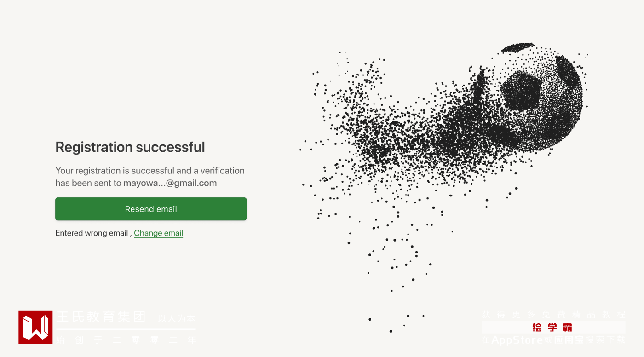Click the AppStore word in the watermark

(x=517, y=340)
